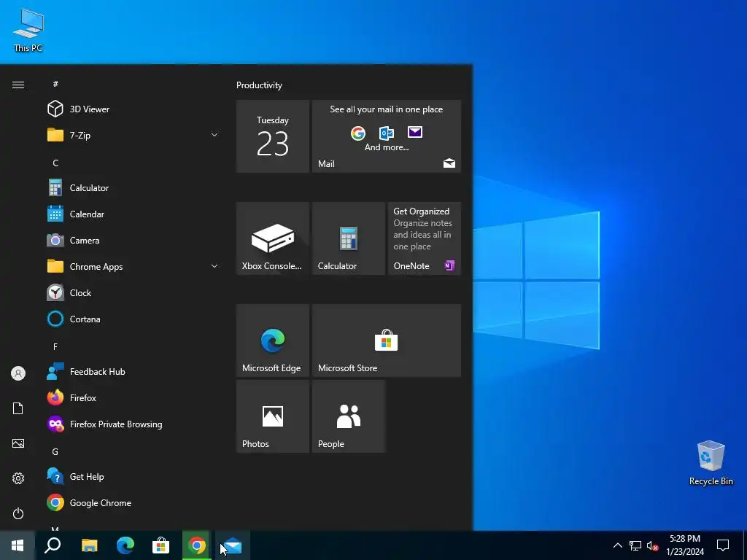Viewport: 747px width, 560px height.
Task: Open taskbar Search
Action: tap(53, 545)
